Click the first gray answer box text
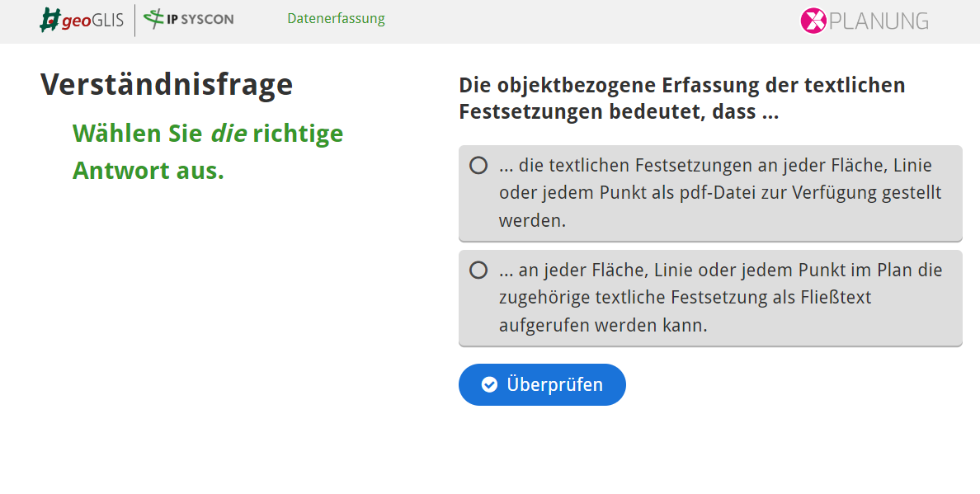 [x=709, y=193]
